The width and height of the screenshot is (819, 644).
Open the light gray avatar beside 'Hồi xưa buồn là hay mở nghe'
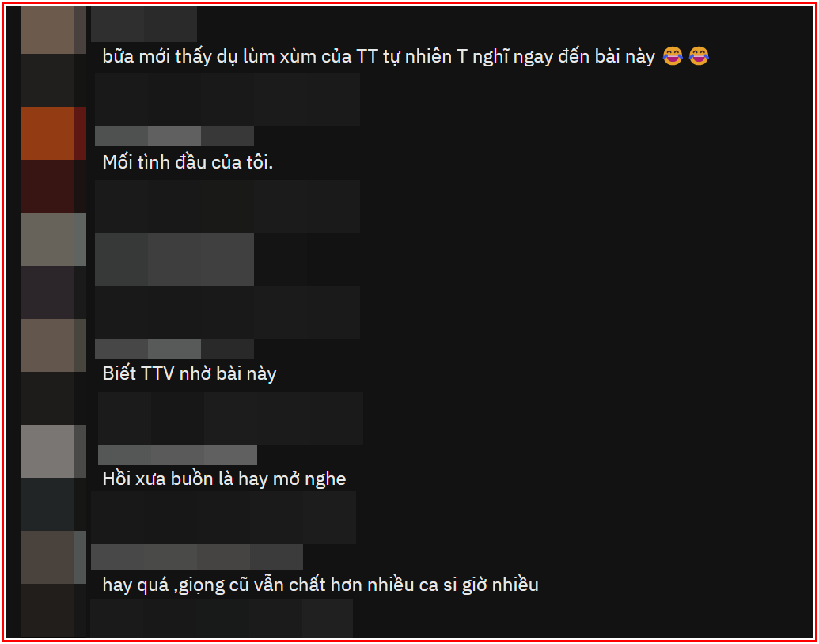[53, 451]
